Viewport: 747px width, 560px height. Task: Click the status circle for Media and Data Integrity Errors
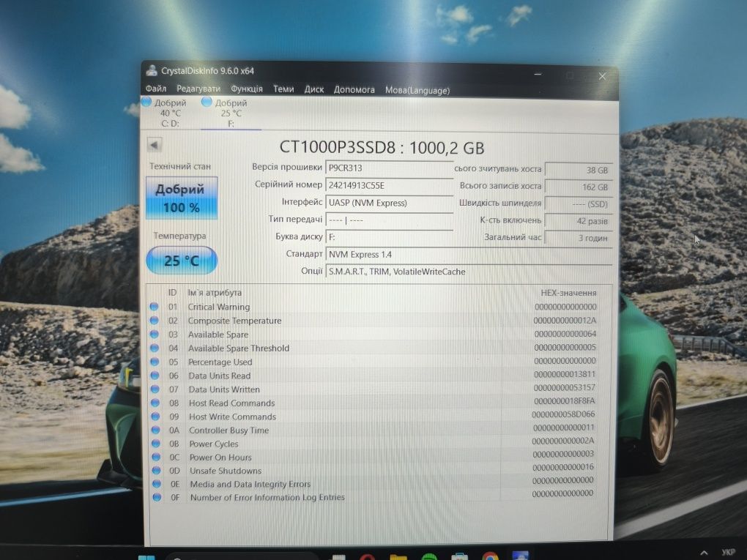coord(156,484)
